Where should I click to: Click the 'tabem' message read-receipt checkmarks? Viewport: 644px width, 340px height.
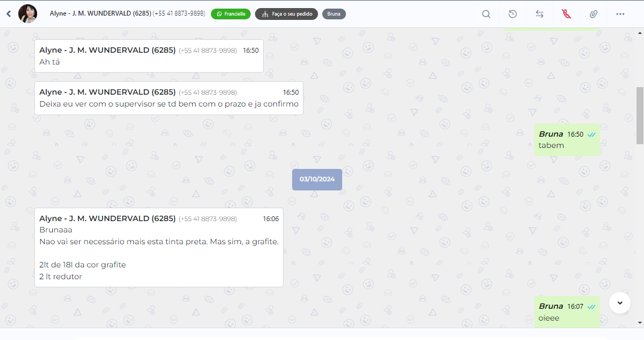(591, 134)
